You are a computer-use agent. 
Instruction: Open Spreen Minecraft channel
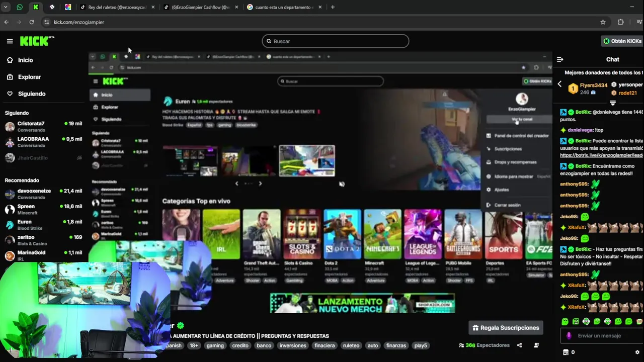[x=44, y=209]
